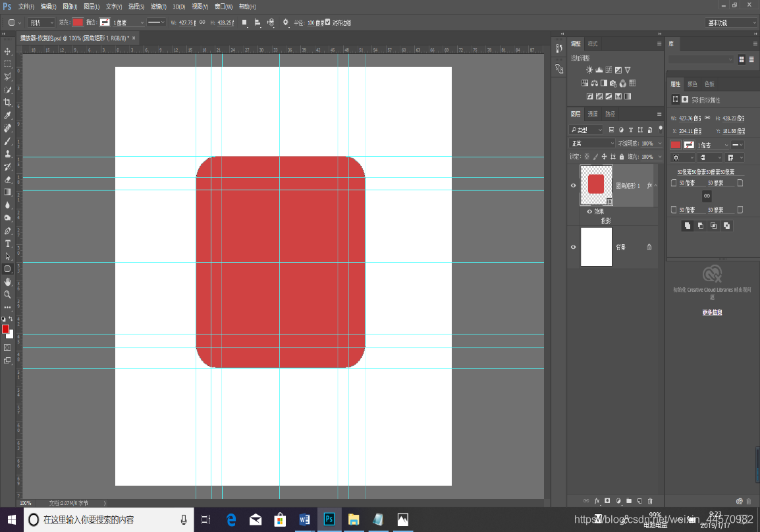The image size is (760, 532).
Task: Click the fx add layer style icon
Action: tap(597, 500)
